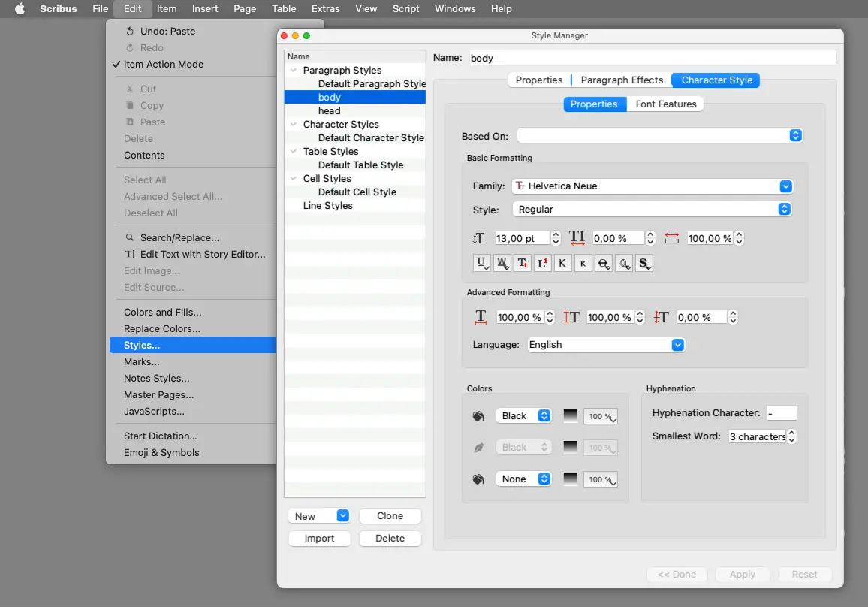Toggle the Superscript effect button
This screenshot has height=607, width=868.
pyautogui.click(x=542, y=264)
